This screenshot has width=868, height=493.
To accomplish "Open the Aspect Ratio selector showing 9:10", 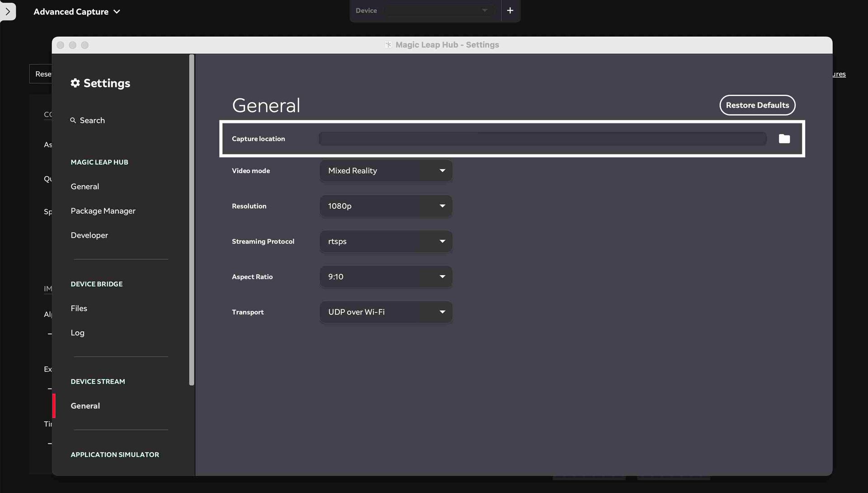I will pos(386,277).
